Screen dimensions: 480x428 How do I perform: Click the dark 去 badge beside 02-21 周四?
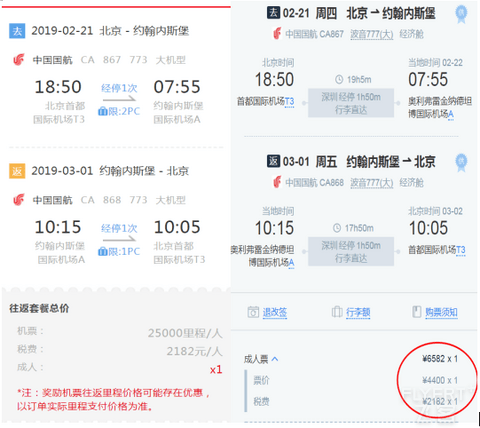[x=273, y=13]
